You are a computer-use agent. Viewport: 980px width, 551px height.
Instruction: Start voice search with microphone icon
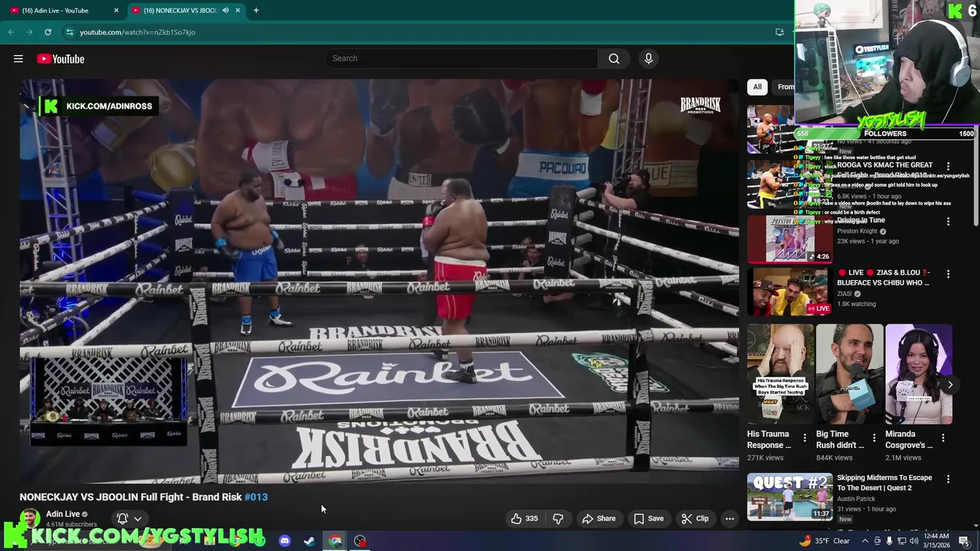pyautogui.click(x=648, y=59)
